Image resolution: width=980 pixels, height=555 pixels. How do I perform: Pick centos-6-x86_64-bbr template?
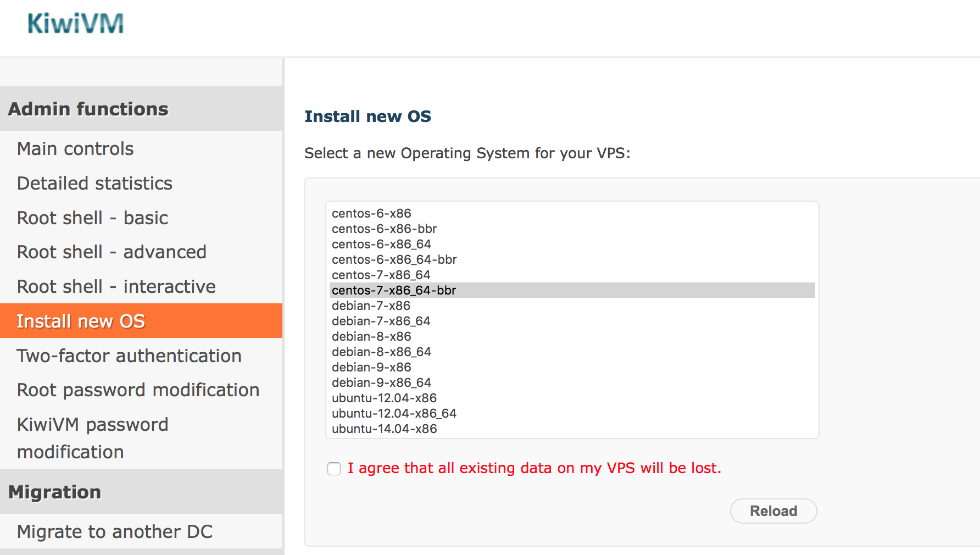pyautogui.click(x=394, y=259)
